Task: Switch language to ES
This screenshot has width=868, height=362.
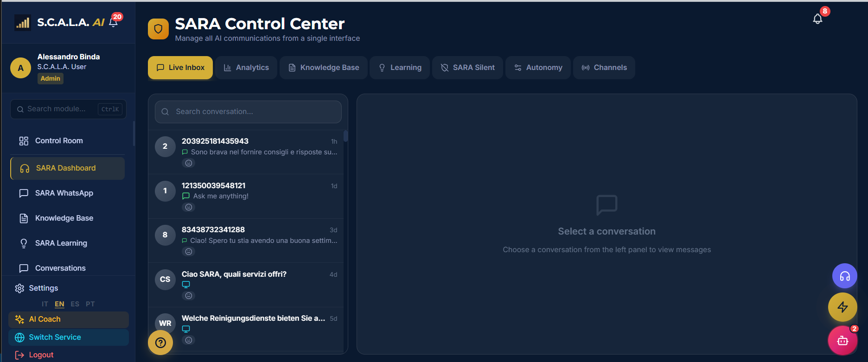Action: (75, 304)
